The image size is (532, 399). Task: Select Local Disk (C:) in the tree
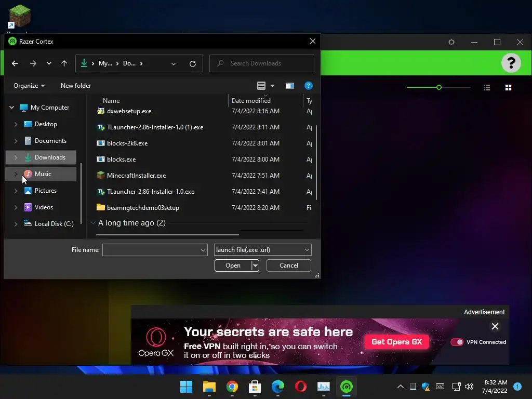(54, 224)
